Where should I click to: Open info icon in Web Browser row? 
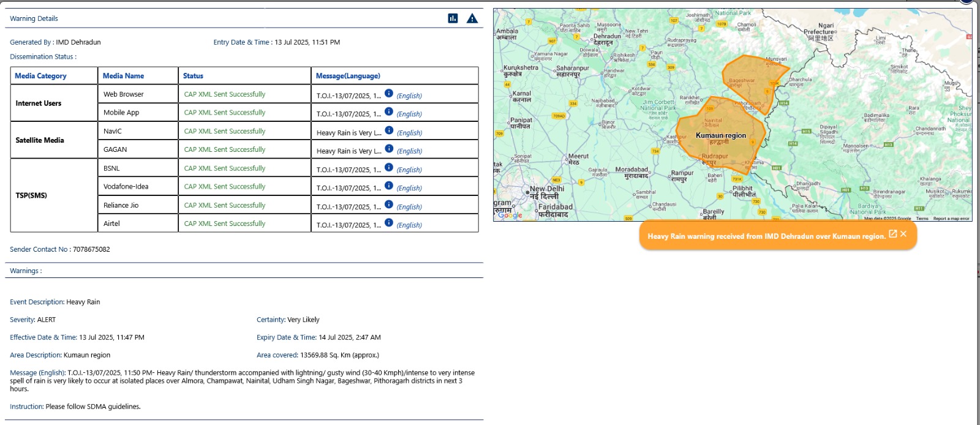[389, 93]
